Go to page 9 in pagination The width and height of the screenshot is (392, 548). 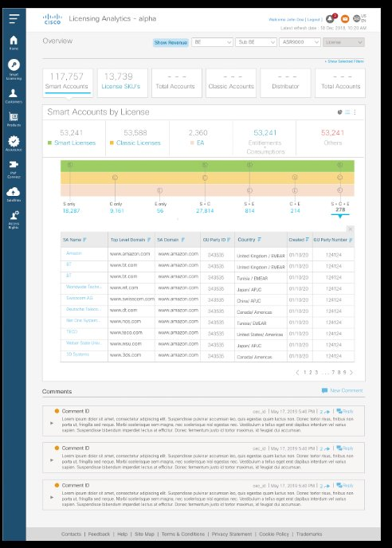tap(344, 373)
